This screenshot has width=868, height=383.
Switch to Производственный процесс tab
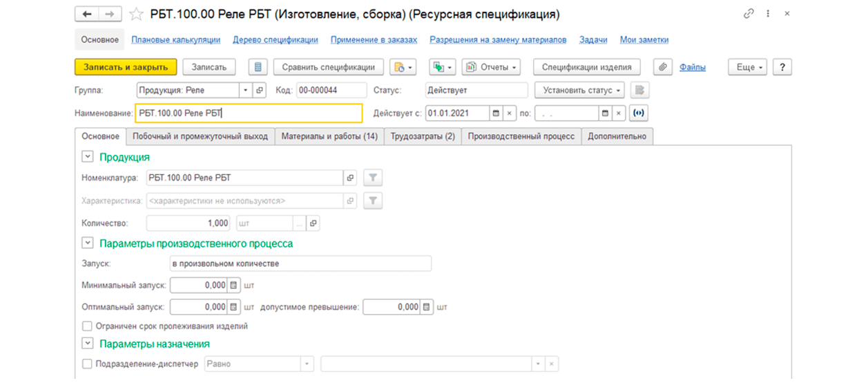coord(521,136)
